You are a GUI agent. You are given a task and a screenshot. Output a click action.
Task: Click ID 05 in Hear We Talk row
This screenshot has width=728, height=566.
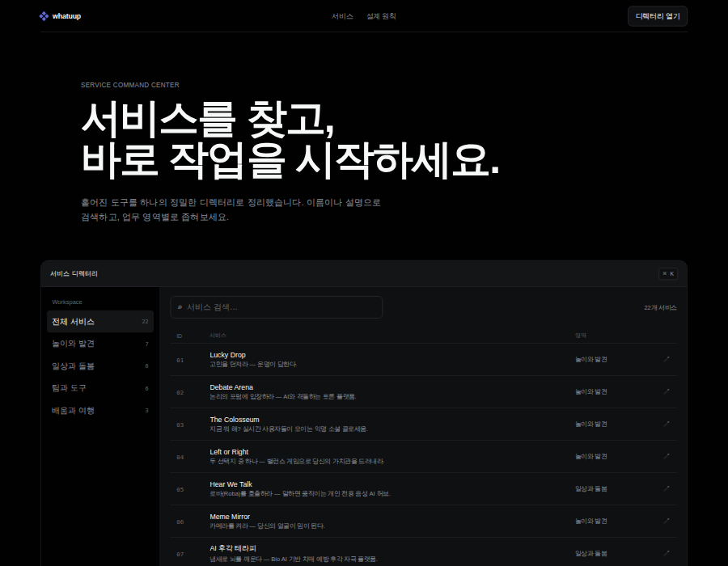click(x=180, y=490)
